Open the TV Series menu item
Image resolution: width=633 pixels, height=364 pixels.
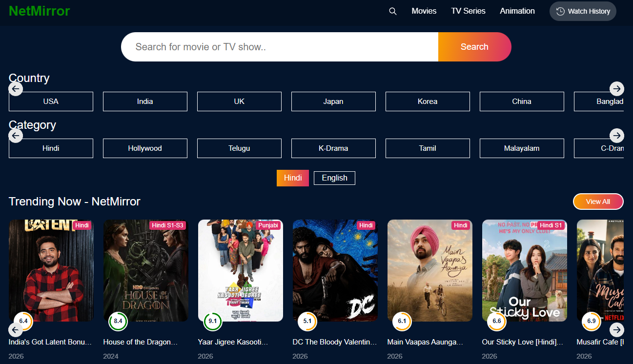click(x=469, y=11)
